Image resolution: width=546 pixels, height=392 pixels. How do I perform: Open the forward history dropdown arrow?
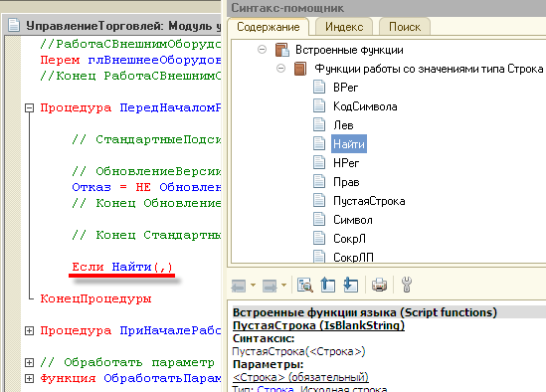[283, 286]
